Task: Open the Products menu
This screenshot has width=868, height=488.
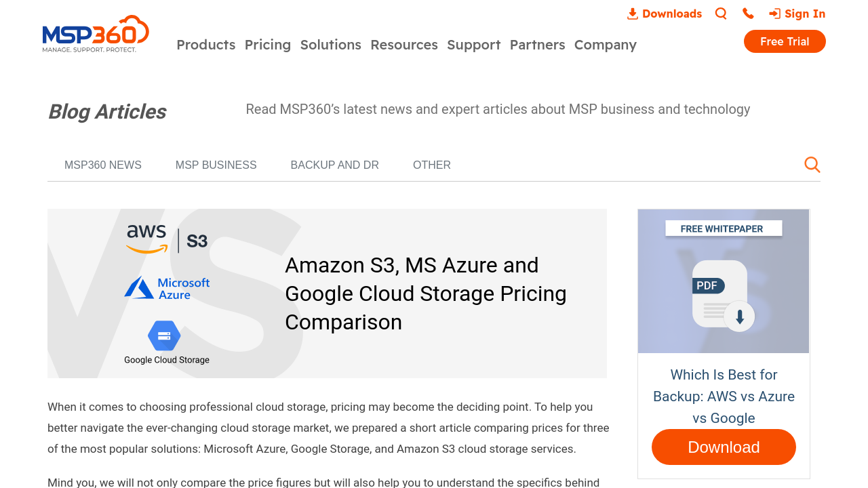Action: pos(206,45)
